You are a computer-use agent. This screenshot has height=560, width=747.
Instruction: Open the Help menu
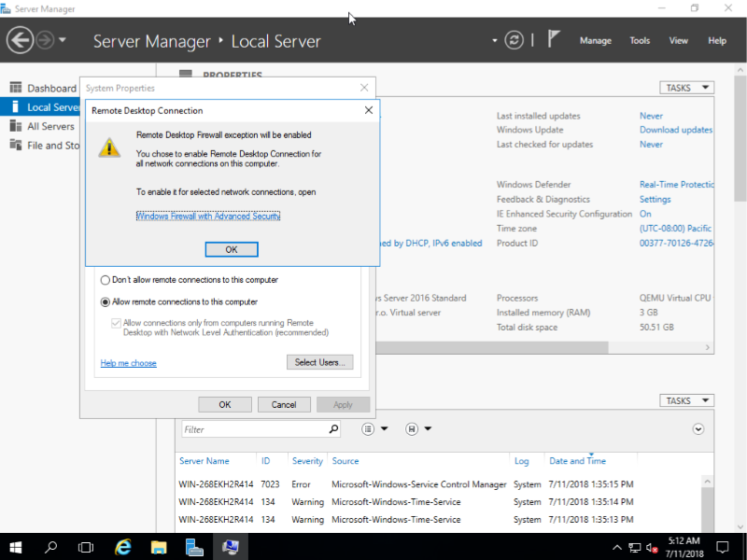click(x=717, y=40)
